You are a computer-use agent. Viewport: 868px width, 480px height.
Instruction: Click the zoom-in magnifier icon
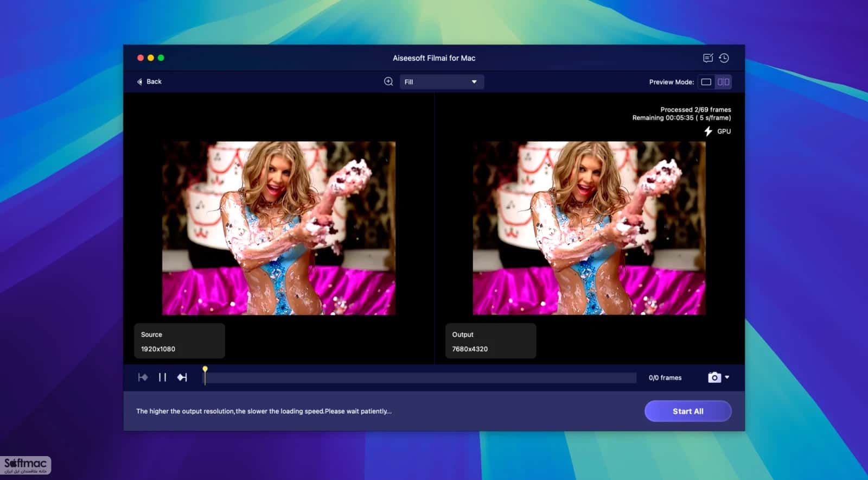click(388, 81)
